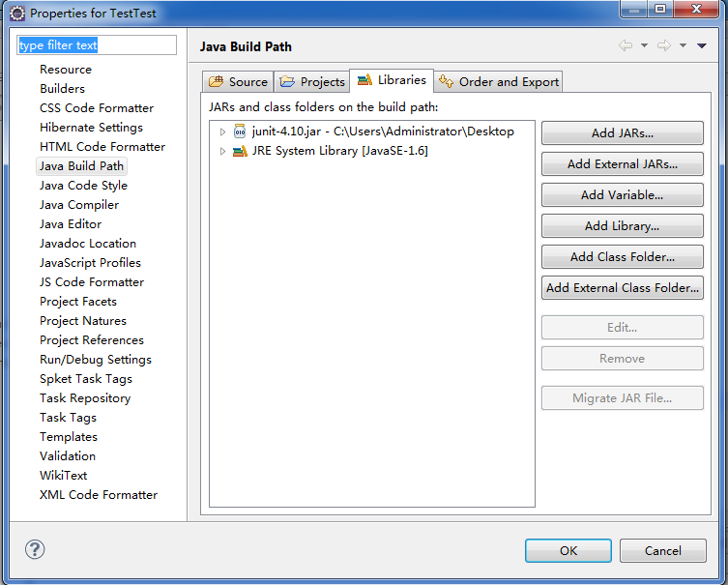Screen dimensions: 728x585
Task: Select the Libraries tab
Action: coord(392,80)
